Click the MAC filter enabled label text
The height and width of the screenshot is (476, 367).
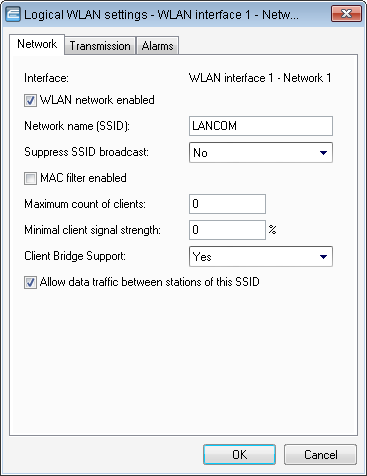point(83,178)
